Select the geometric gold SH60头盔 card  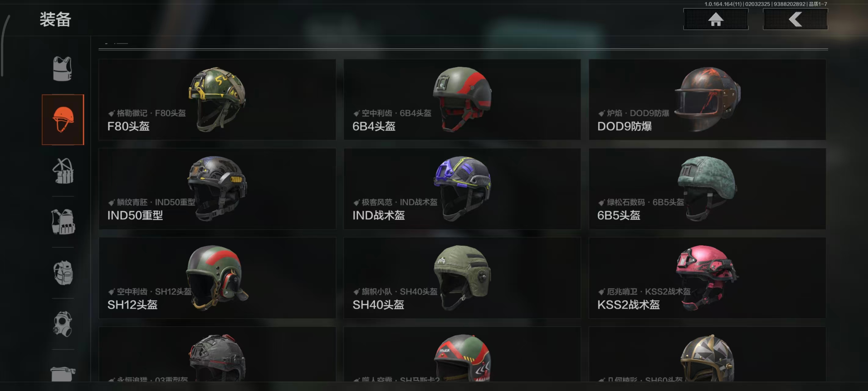point(707,354)
